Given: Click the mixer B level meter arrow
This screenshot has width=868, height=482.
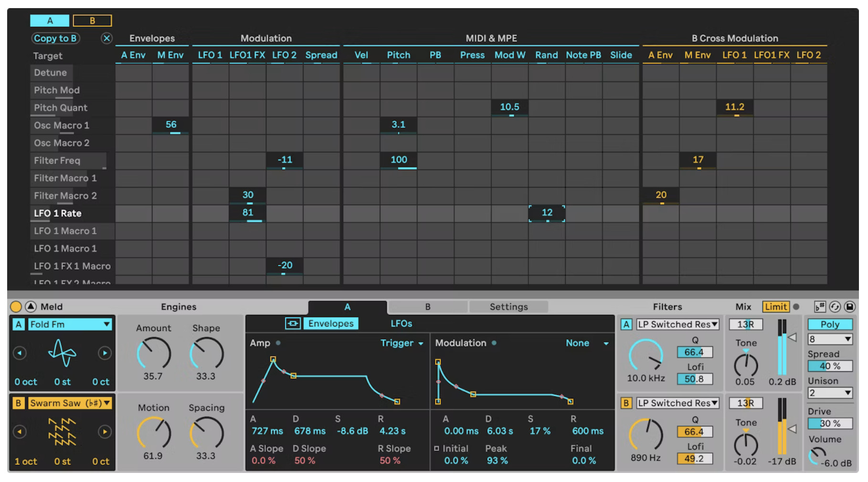Looking at the screenshot, I should (792, 429).
